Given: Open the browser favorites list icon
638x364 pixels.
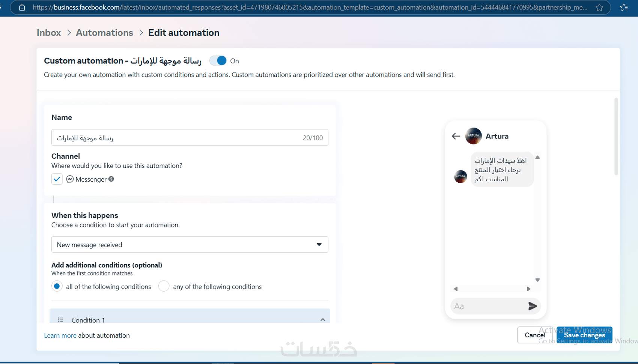Looking at the screenshot, I should [x=624, y=8].
